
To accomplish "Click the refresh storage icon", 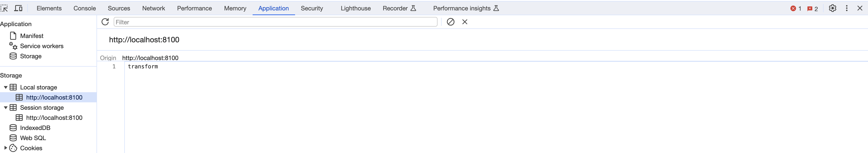I will click(105, 22).
